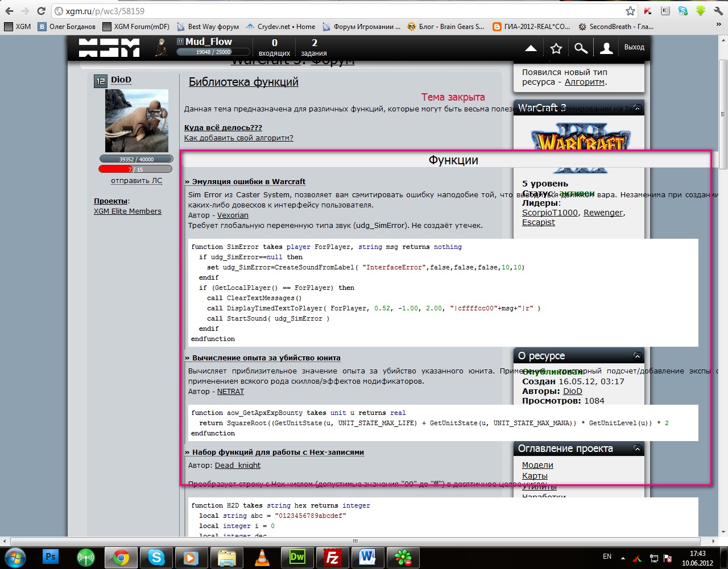This screenshot has height=569, width=728.
Task: Open FileZilla from the taskbar
Action: pyautogui.click(x=332, y=557)
